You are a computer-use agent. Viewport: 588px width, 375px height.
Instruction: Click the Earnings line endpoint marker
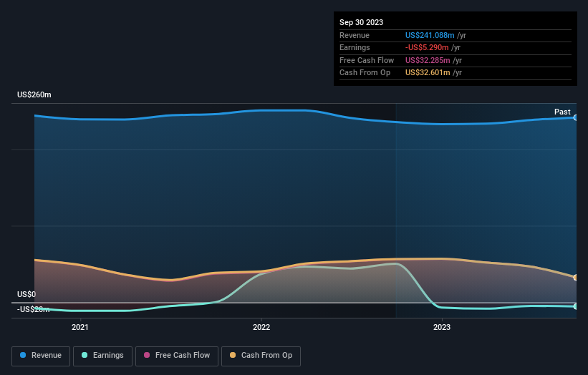tap(575, 306)
